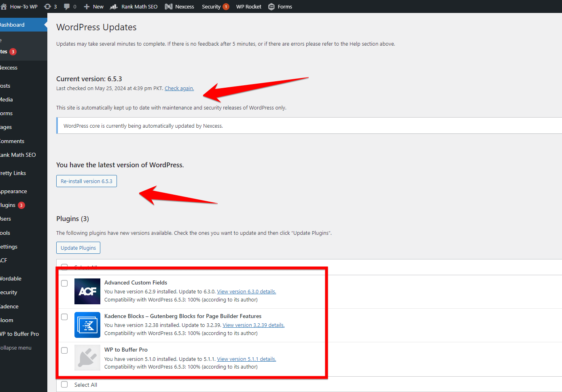Click the plus New icon in admin bar
This screenshot has height=392, width=562.
87,6
